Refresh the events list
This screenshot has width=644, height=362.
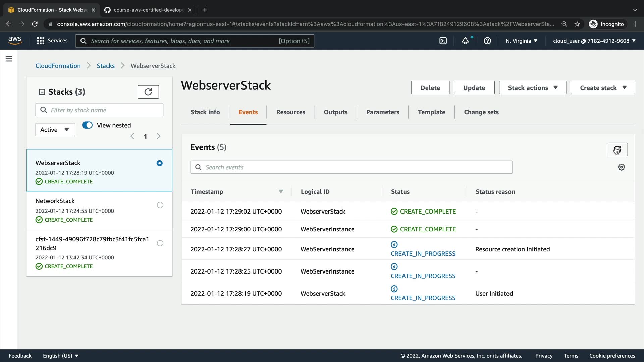coord(617,149)
